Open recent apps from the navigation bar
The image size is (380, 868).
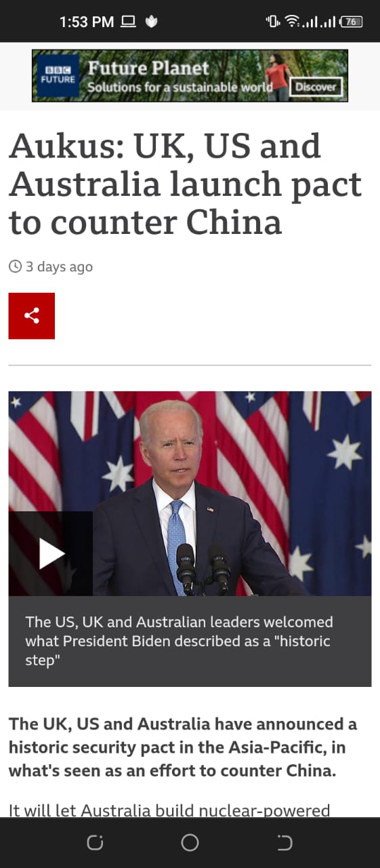pyautogui.click(x=96, y=843)
